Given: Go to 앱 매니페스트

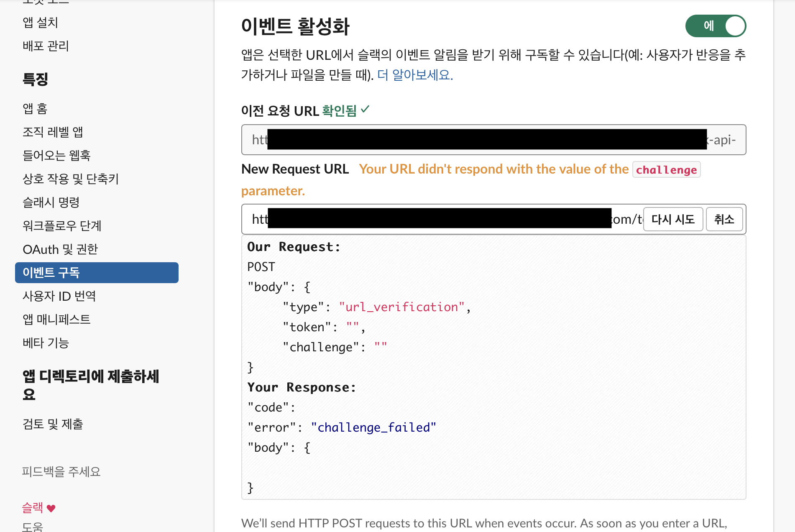Looking at the screenshot, I should [x=56, y=320].
